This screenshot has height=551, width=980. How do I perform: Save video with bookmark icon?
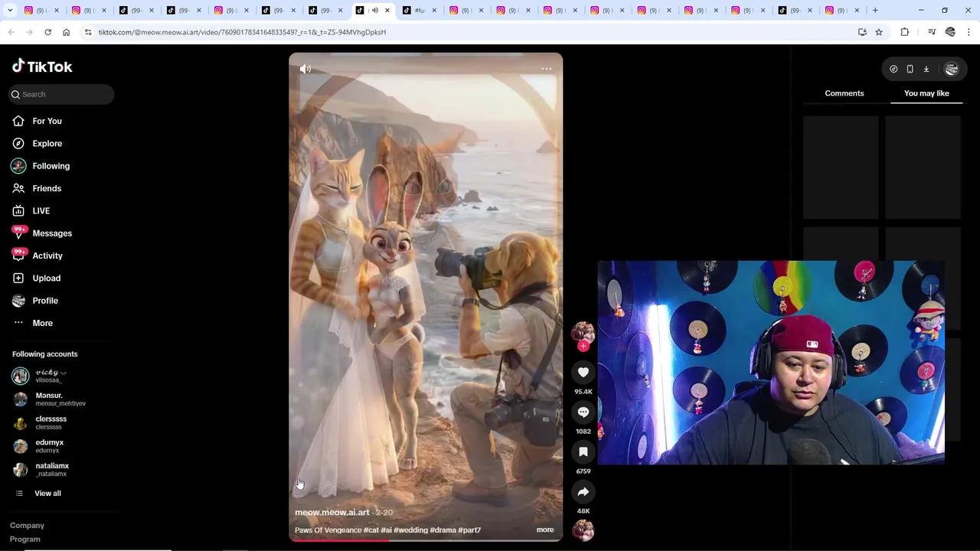(583, 452)
